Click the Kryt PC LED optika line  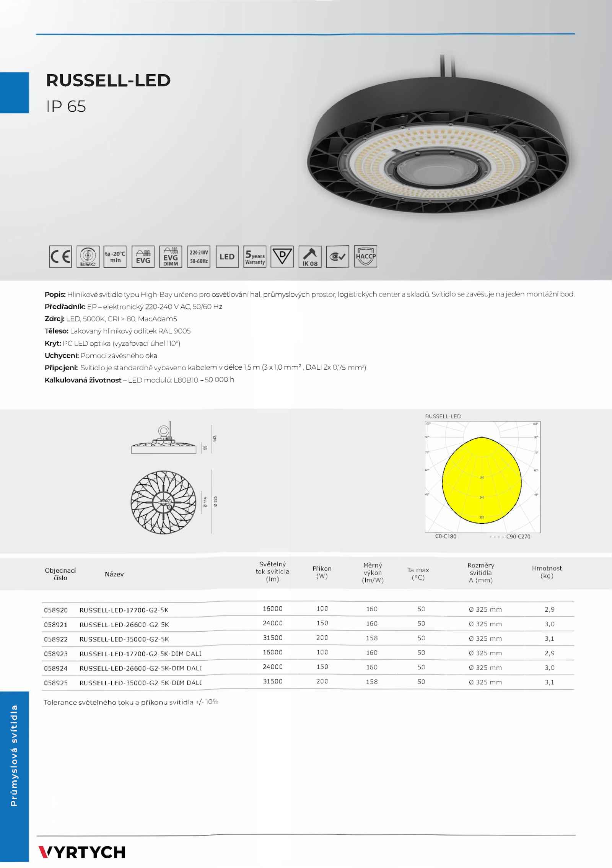pos(112,343)
